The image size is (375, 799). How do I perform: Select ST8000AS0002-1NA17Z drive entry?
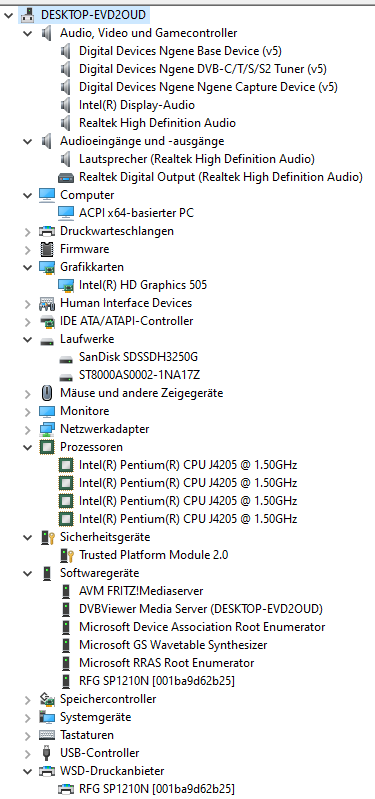[139, 376]
